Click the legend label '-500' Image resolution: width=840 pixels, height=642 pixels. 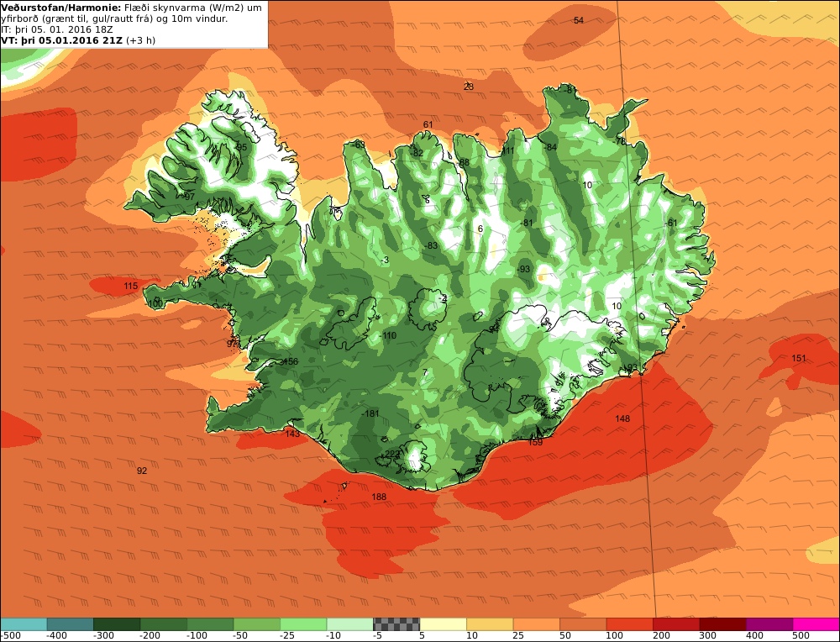(11, 636)
